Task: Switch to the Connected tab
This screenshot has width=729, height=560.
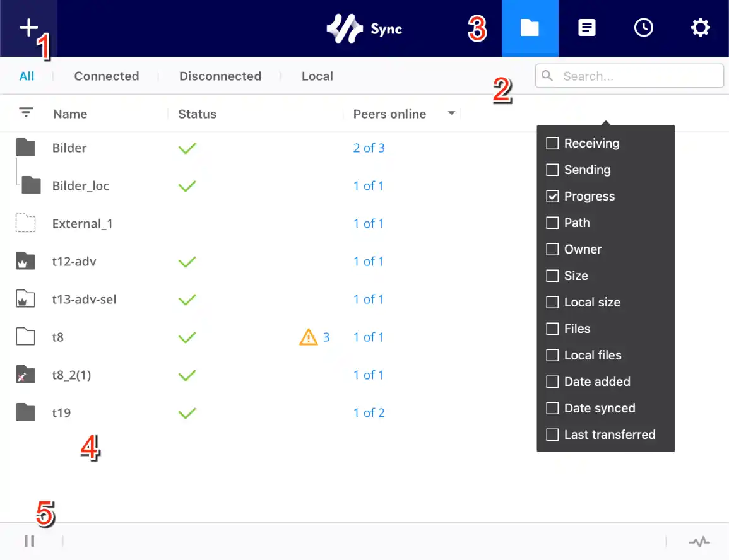Action: tap(106, 76)
